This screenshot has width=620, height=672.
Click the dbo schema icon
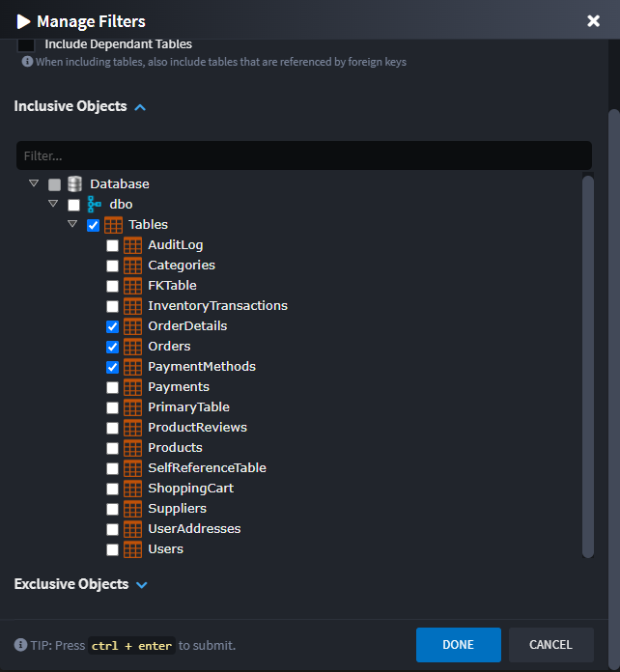pos(94,204)
